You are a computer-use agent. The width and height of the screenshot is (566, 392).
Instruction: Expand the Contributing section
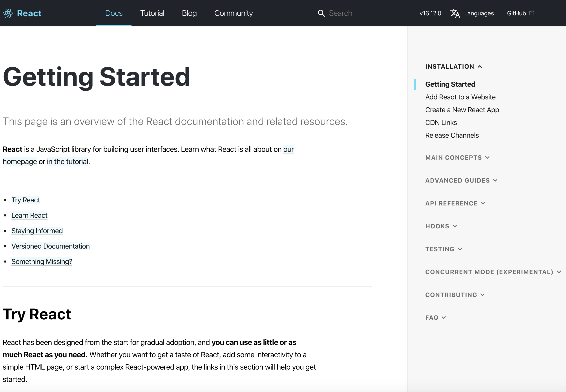tap(455, 295)
